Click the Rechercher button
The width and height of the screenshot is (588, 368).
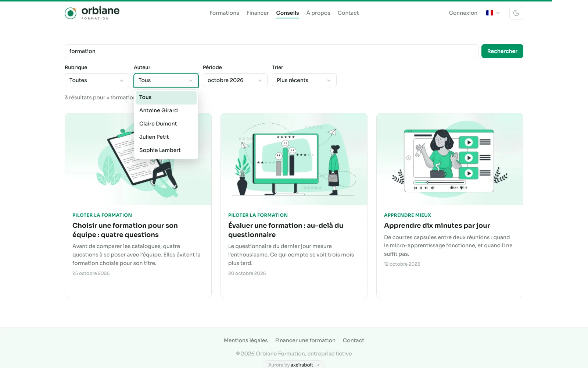[x=502, y=51]
